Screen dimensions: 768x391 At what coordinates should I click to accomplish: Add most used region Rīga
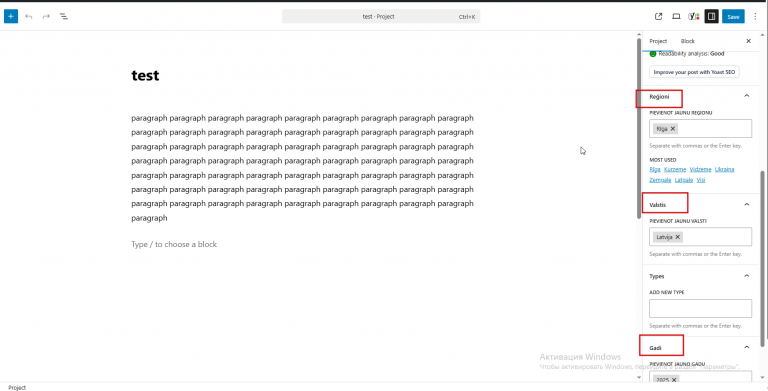655,169
